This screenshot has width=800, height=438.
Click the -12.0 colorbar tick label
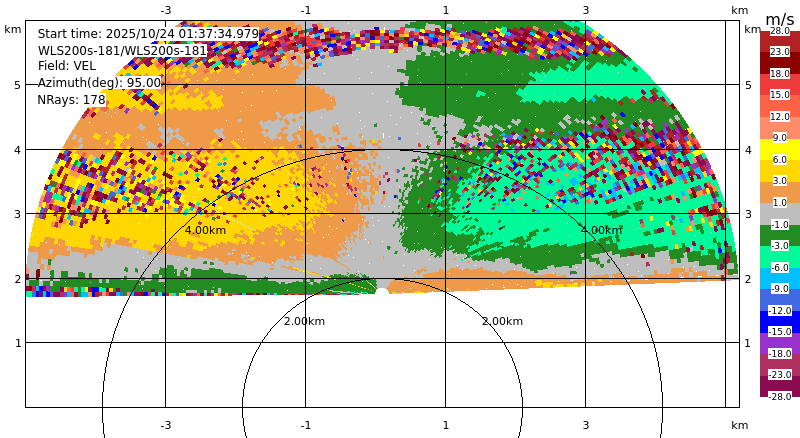click(780, 310)
